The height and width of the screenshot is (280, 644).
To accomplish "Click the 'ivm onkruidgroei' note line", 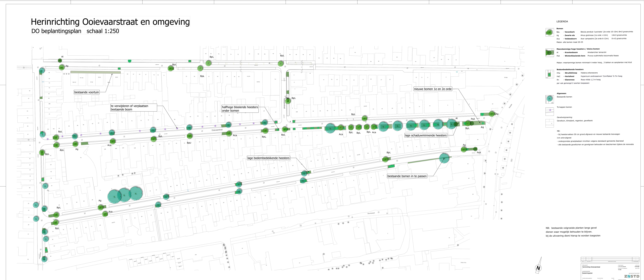I will tap(564, 138).
